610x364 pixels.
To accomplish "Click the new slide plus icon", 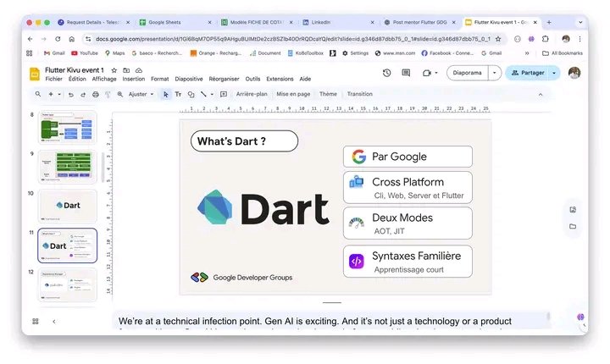I will [x=51, y=94].
